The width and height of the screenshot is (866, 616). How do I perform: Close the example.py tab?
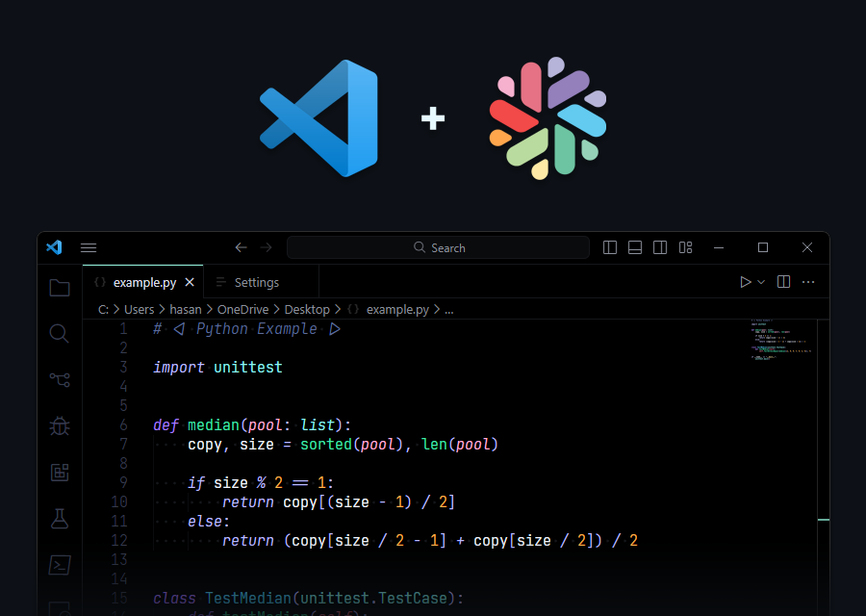[x=190, y=282]
